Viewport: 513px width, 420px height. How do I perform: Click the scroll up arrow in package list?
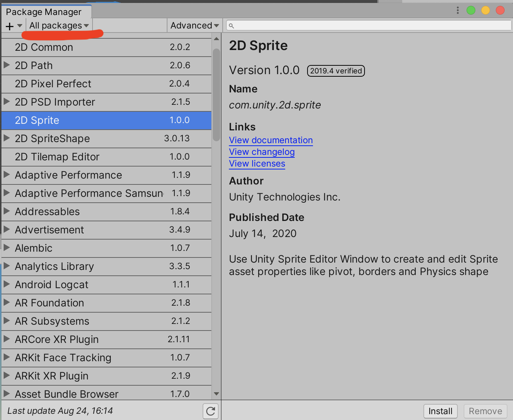coord(216,39)
